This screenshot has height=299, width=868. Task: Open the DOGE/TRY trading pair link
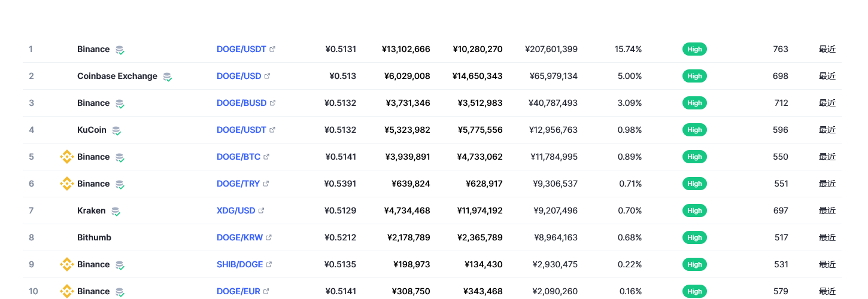tap(238, 184)
